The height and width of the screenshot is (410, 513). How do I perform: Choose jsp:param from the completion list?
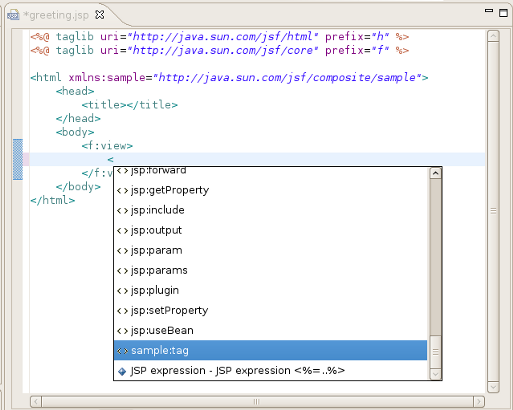point(270,250)
